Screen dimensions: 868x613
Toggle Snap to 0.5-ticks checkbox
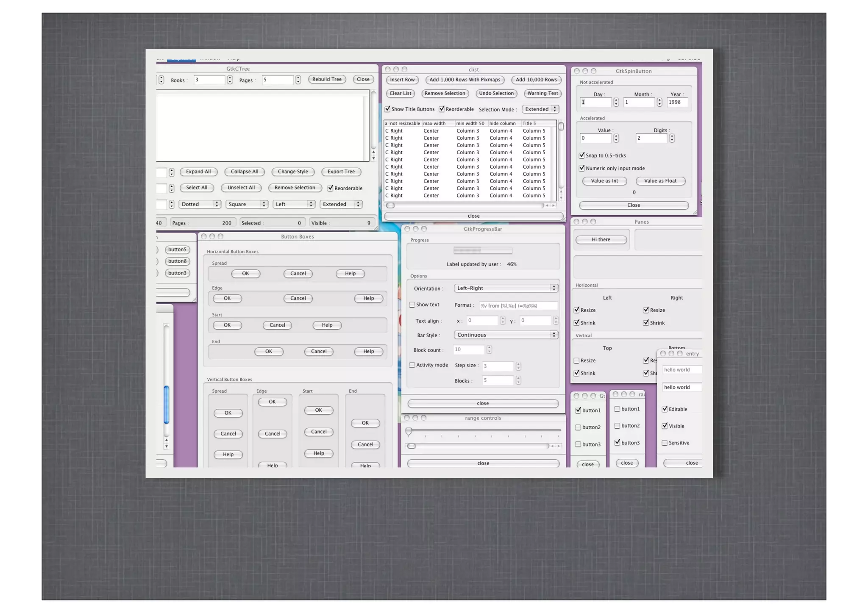pyautogui.click(x=582, y=155)
